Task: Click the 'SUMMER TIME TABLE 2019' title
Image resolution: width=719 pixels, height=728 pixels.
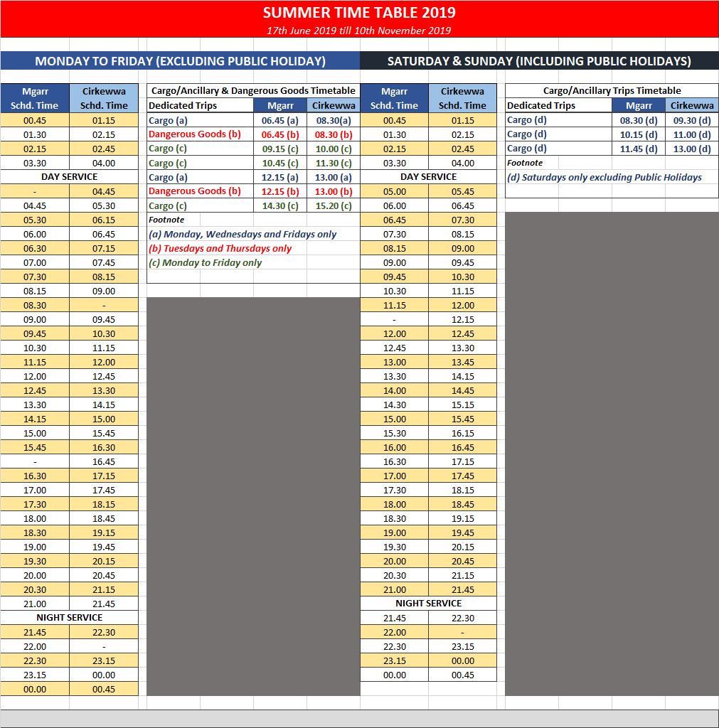Action: (x=359, y=13)
